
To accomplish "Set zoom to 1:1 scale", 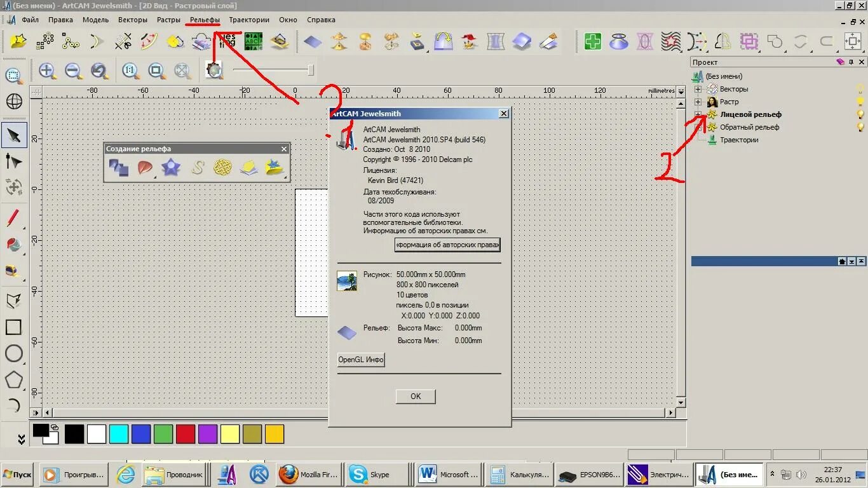I will tap(130, 70).
